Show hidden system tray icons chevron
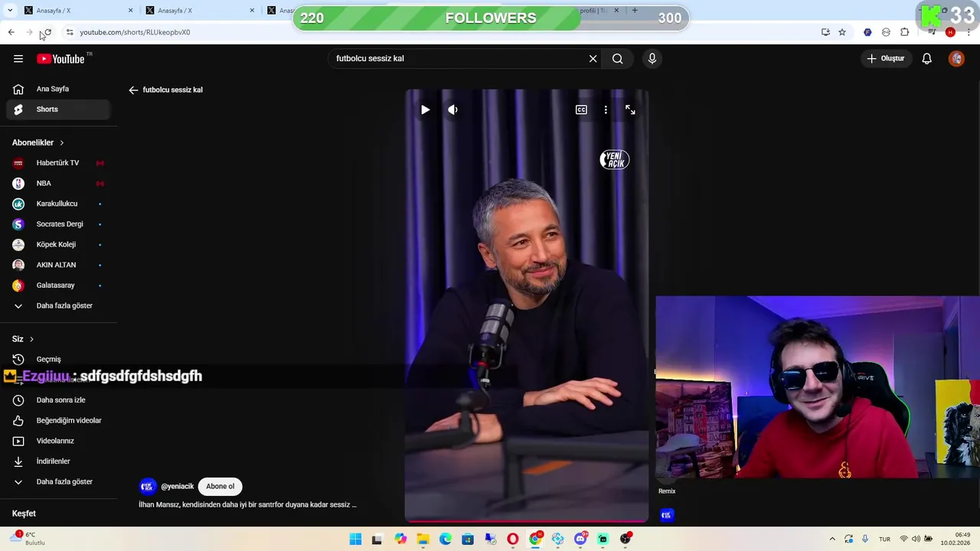The image size is (980, 551). pos(832,540)
